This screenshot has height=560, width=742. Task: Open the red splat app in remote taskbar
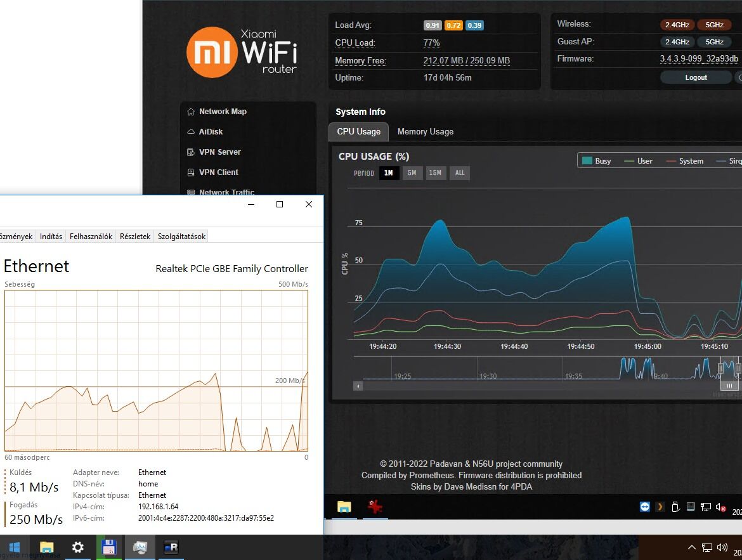[375, 507]
